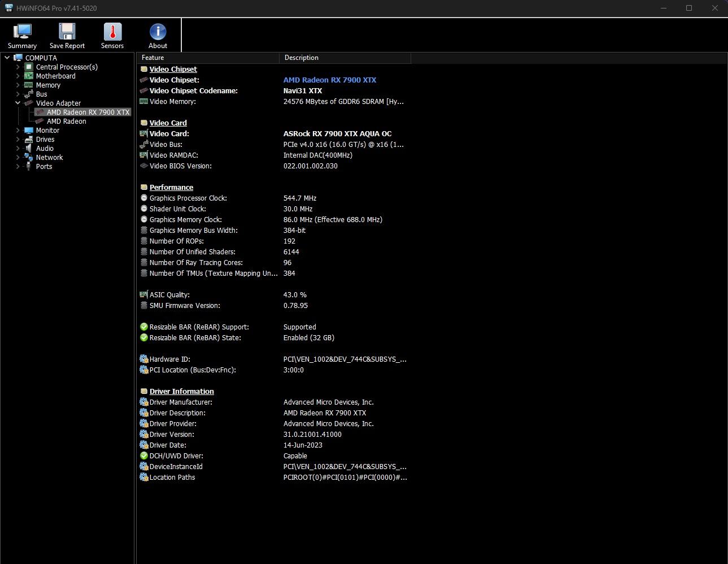Viewport: 728px width, 564px height.
Task: Click the 544.7 MHz clock value
Action: tap(300, 198)
